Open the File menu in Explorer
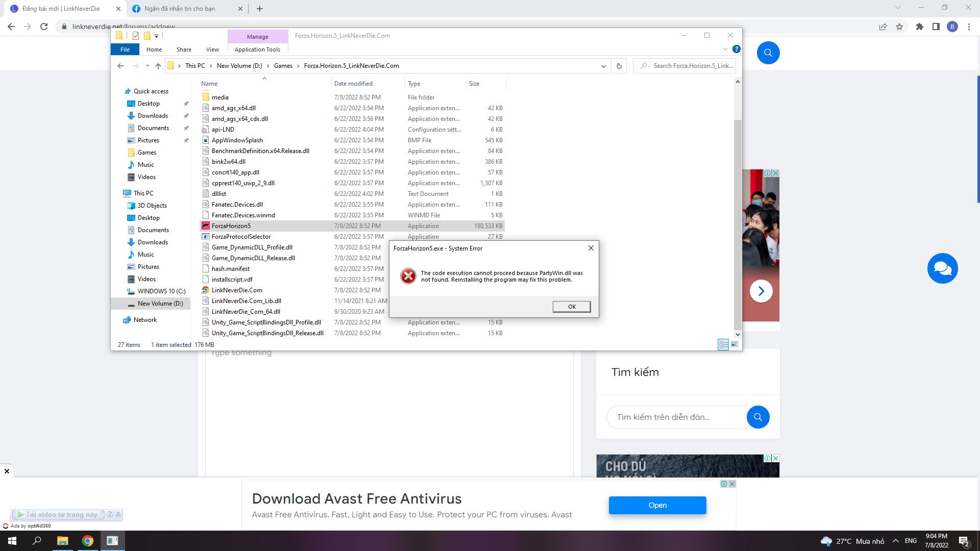980x551 pixels. pyautogui.click(x=125, y=49)
